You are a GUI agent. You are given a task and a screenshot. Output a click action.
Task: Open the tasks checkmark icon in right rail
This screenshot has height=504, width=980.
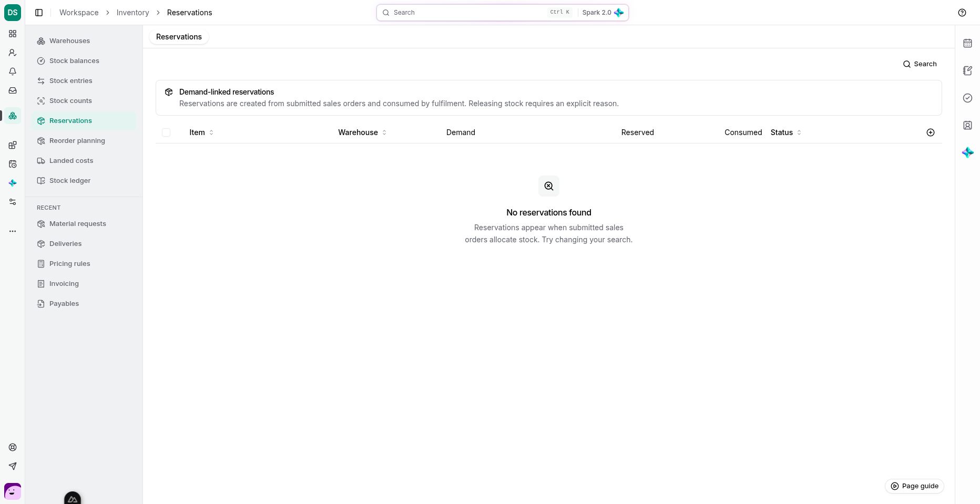pyautogui.click(x=967, y=98)
